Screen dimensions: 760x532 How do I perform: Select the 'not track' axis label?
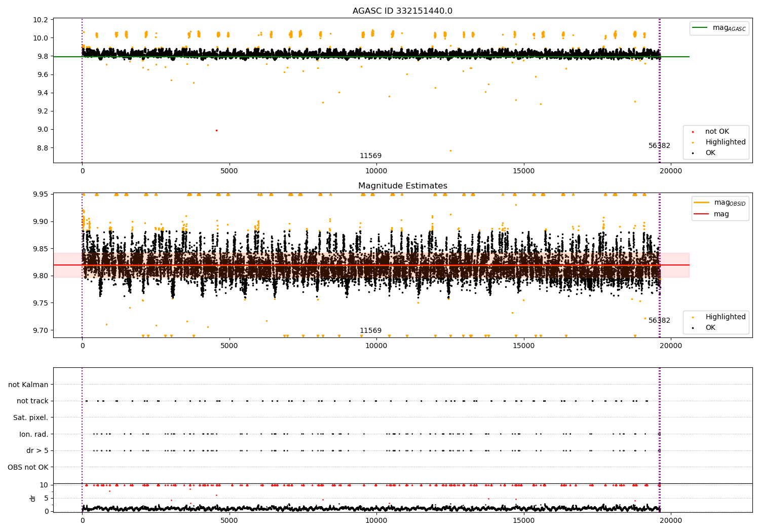(32, 401)
